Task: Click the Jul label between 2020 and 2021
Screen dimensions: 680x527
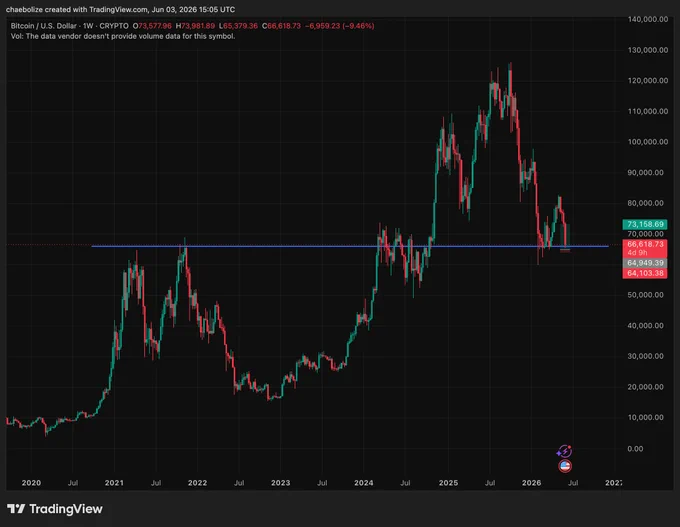Action: (73, 483)
